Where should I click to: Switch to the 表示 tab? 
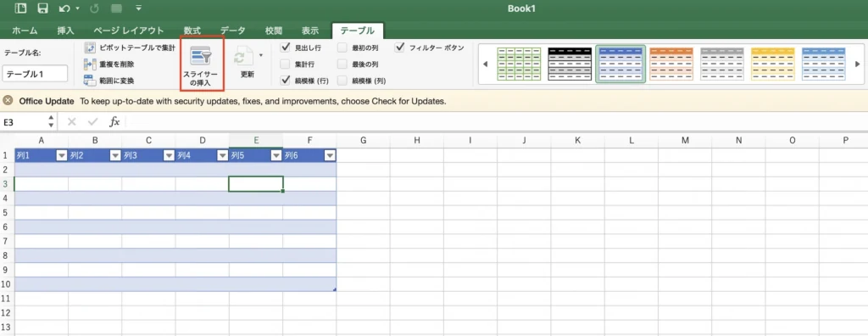tap(310, 31)
